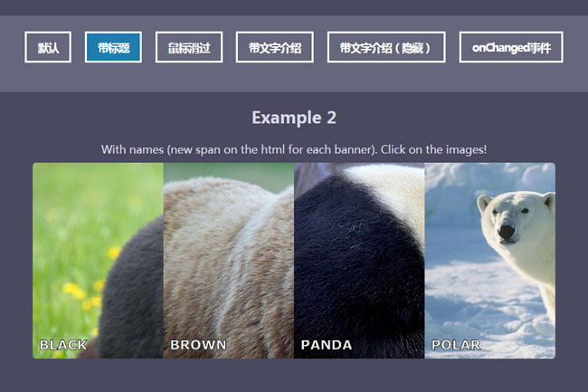
Task: Click the 'With names' description text
Action: 294,149
